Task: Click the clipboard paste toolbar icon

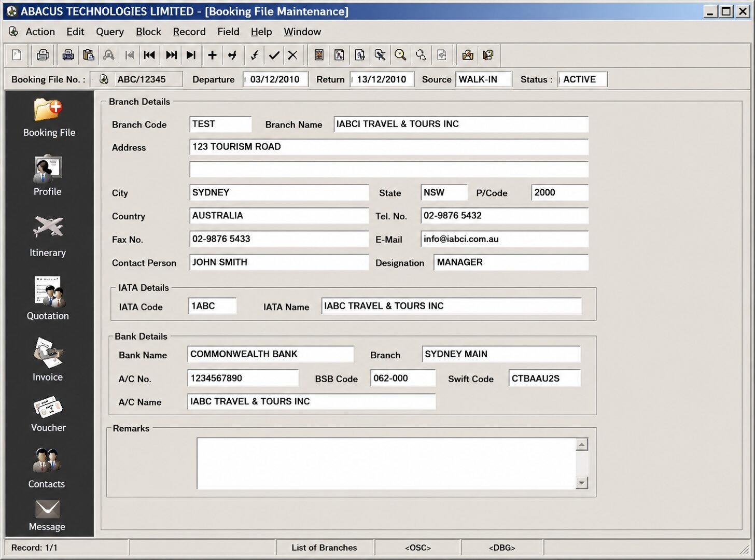Action: (88, 55)
